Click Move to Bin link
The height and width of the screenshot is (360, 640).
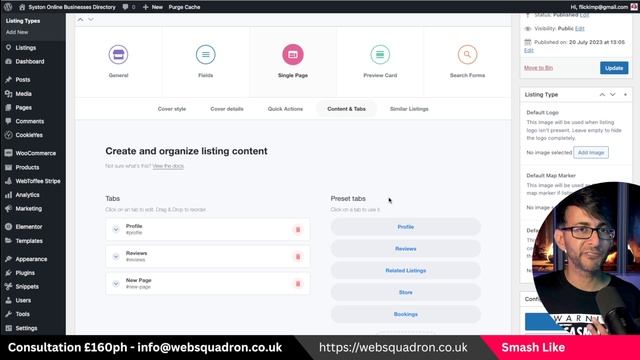click(538, 68)
